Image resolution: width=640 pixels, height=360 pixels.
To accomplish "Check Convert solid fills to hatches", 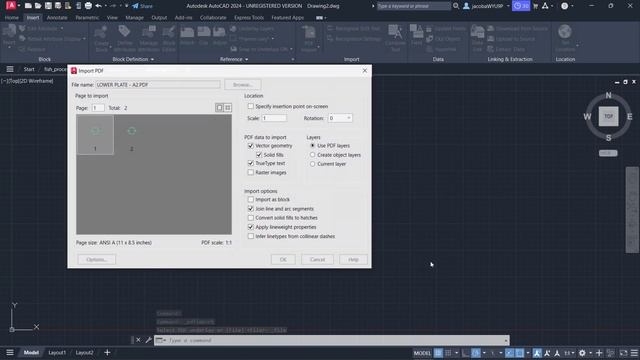I will (251, 218).
